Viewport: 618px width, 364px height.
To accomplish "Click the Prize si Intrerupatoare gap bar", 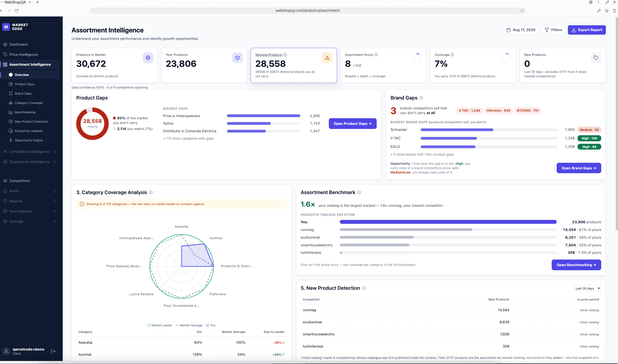I will point(263,116).
